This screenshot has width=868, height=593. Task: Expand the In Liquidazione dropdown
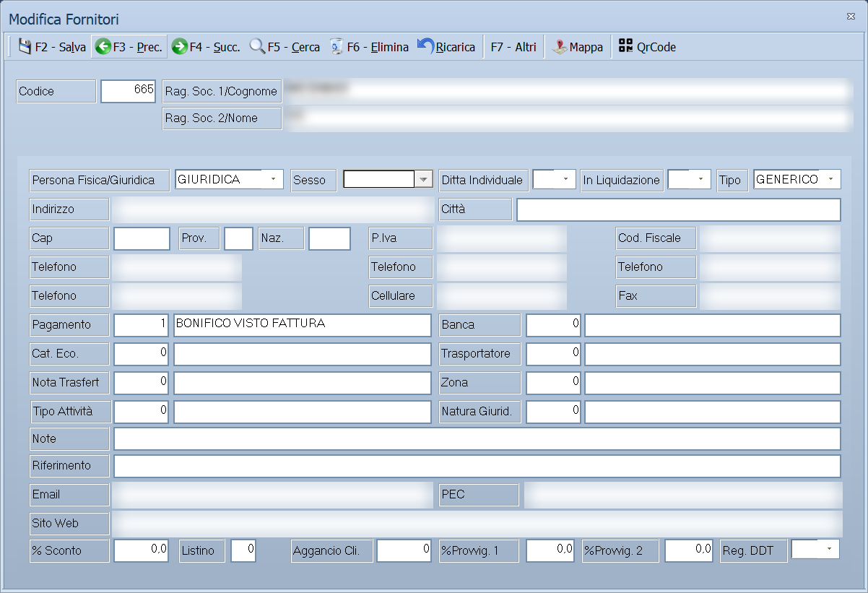coord(700,179)
